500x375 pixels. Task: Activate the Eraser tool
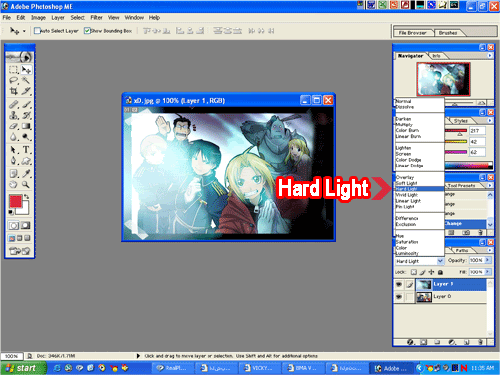coord(14,126)
